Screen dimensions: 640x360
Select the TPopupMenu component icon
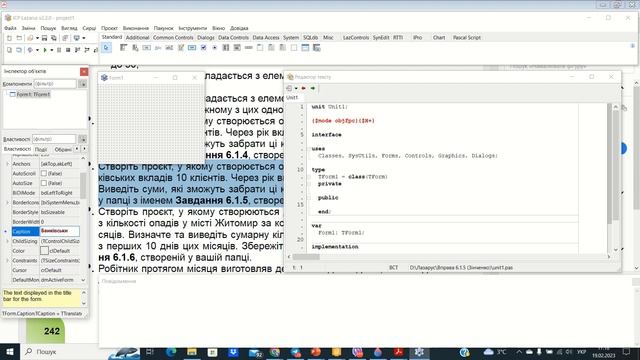point(135,48)
